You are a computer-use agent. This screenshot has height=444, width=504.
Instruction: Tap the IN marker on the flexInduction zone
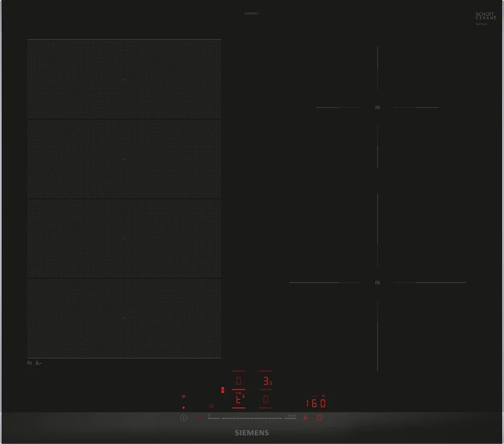coord(28,363)
